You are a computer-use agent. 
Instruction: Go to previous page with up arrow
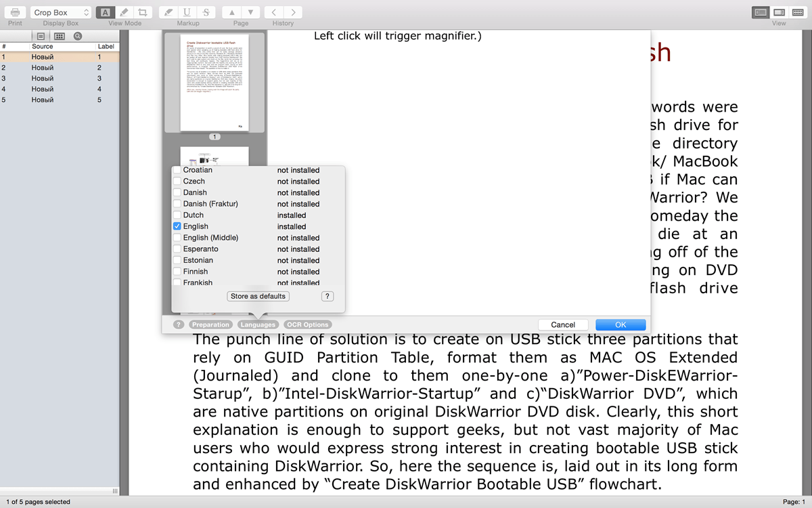[x=231, y=12]
